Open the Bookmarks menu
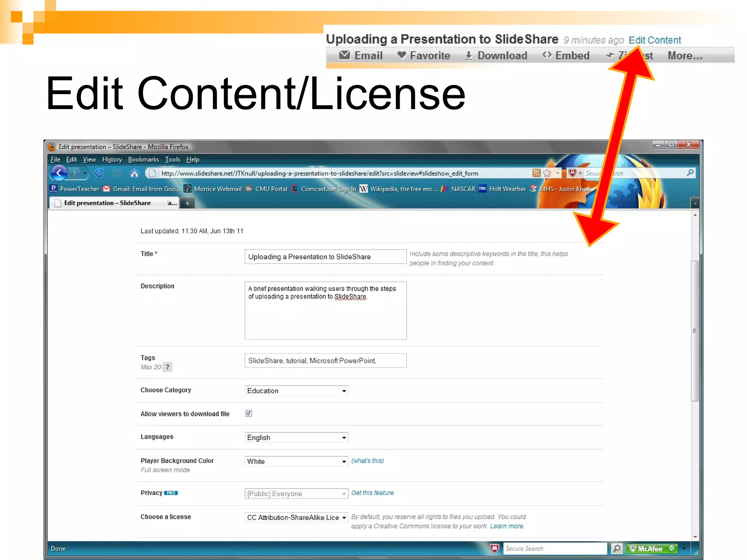 click(143, 159)
